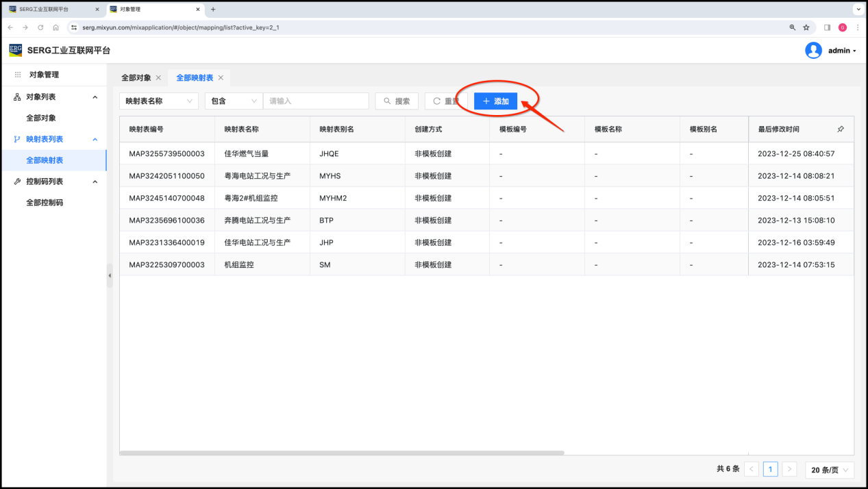Click the horizontal scrollbar under the table
The image size is (868, 489).
(x=341, y=453)
